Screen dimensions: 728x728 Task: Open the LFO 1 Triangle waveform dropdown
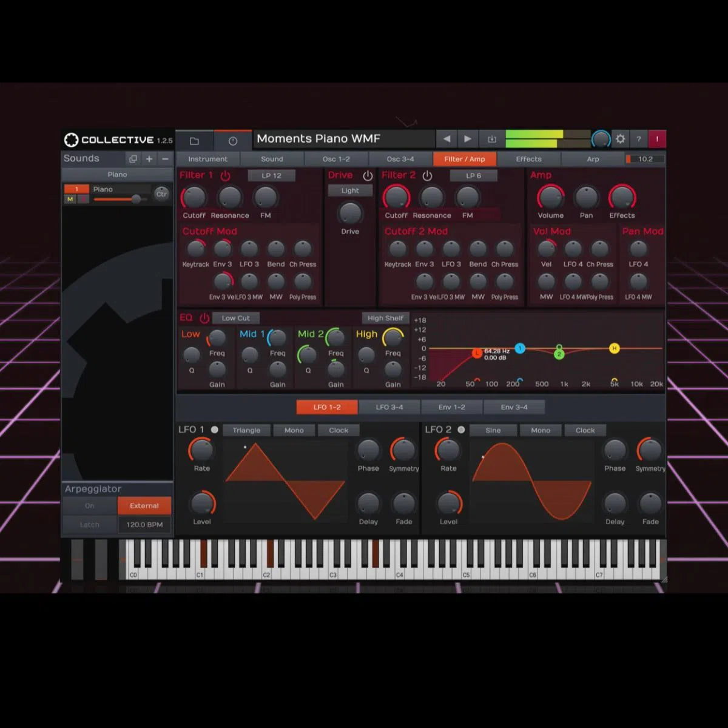coord(246,430)
